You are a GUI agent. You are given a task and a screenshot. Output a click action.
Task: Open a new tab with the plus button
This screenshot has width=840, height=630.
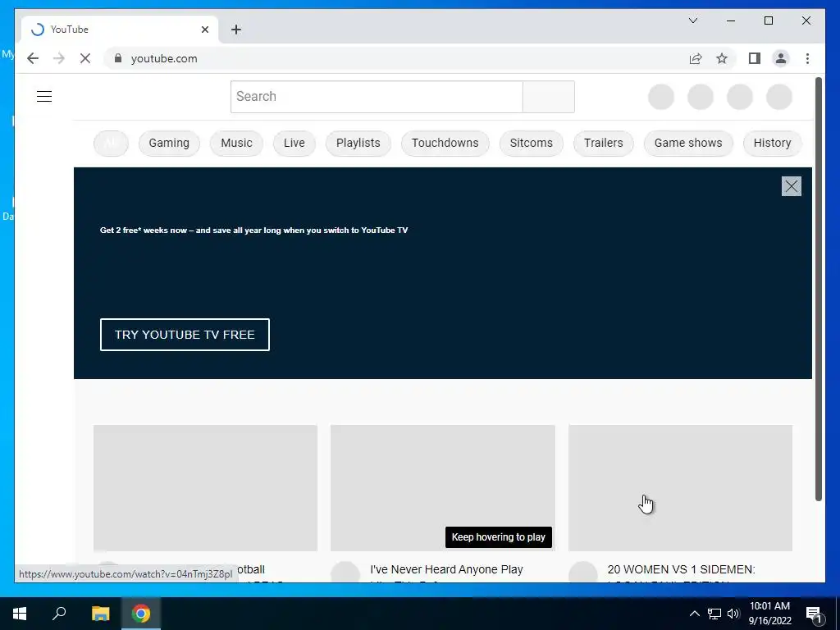coord(236,30)
